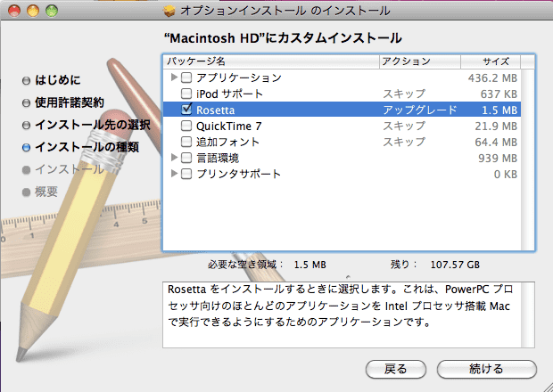Sort by パッケージ名 column header
The image size is (553, 392).
coord(271,61)
